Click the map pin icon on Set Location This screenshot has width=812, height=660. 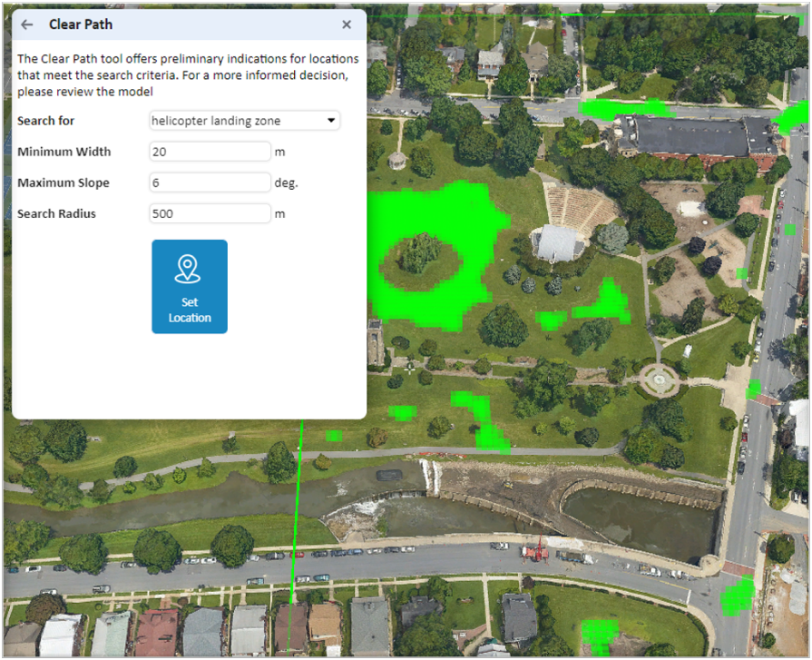tap(189, 269)
